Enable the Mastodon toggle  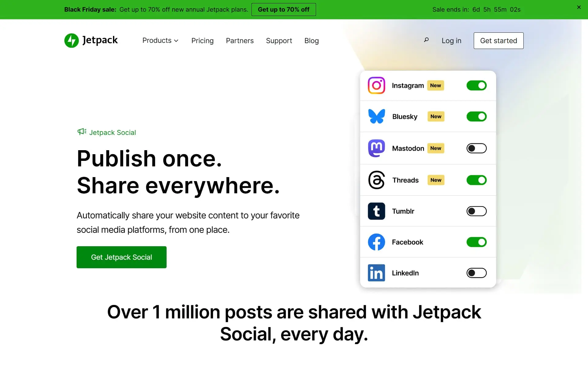point(477,148)
